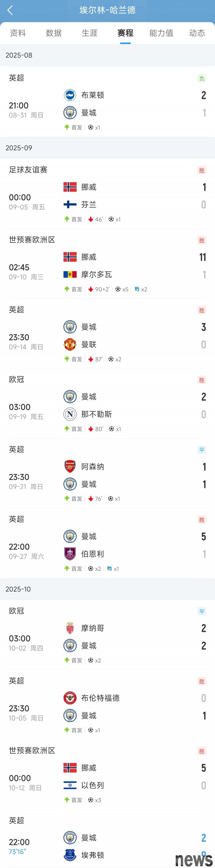Screen dimensions: 215x868
Task: Tap the Napoli club crest
Action: tap(70, 414)
